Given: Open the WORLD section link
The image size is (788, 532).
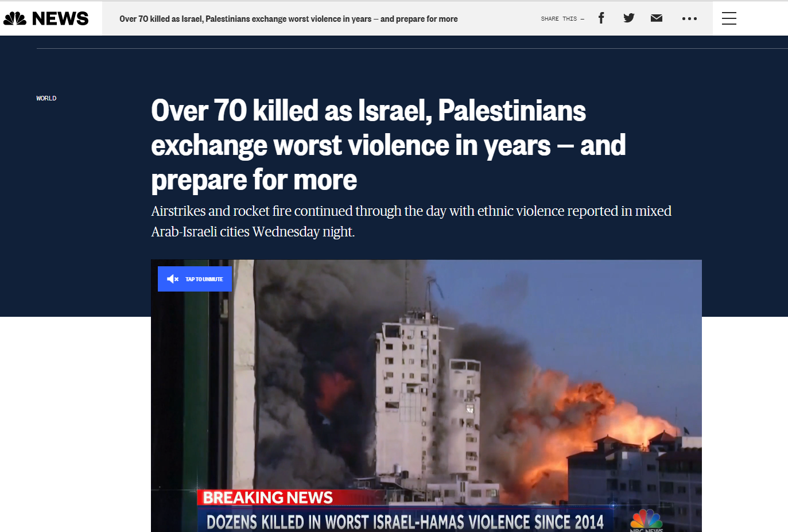Looking at the screenshot, I should (46, 98).
